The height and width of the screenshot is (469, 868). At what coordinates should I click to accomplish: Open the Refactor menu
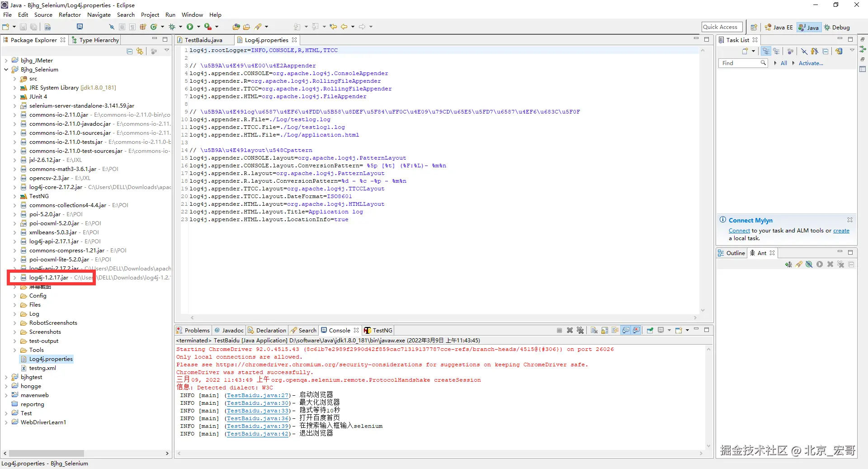(70, 15)
